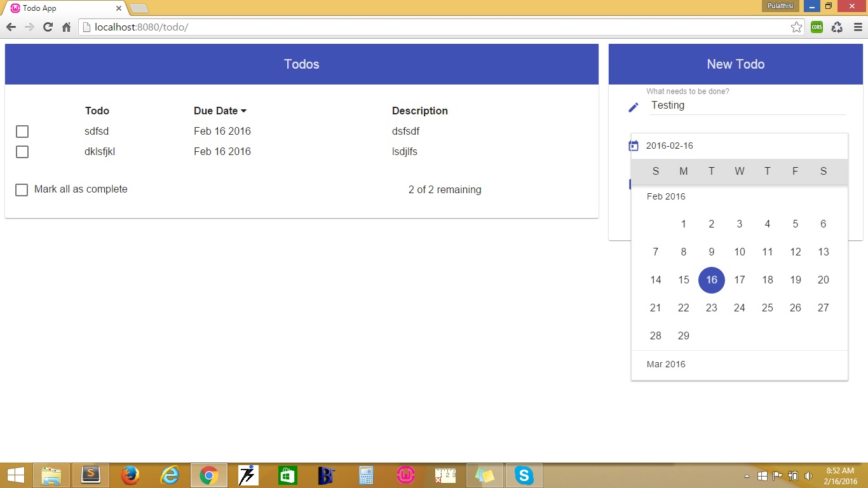Pick February 20 in the date picker
868x488 pixels.
pos(824,280)
